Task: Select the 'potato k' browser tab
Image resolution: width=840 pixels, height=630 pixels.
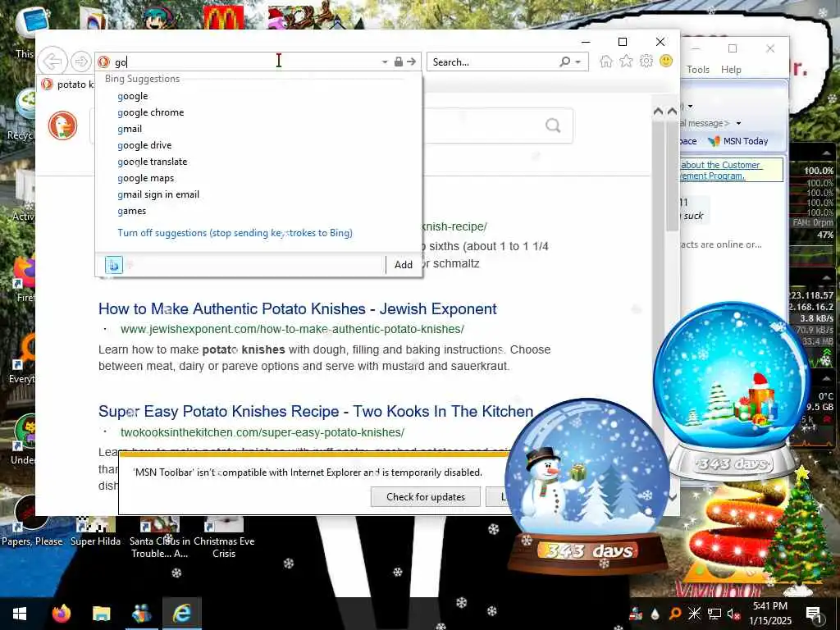Action: [66, 84]
